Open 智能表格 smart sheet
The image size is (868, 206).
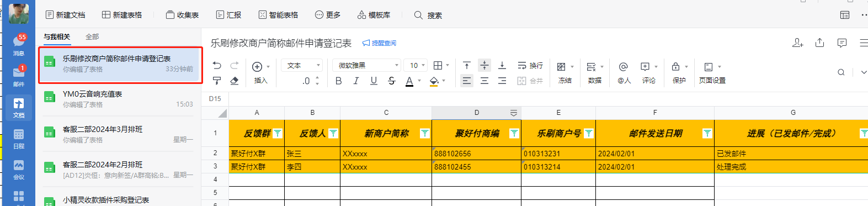coord(278,15)
